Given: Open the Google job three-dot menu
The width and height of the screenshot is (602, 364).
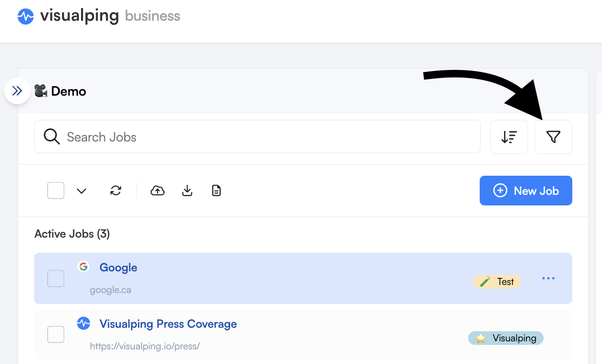Looking at the screenshot, I should pyautogui.click(x=548, y=278).
